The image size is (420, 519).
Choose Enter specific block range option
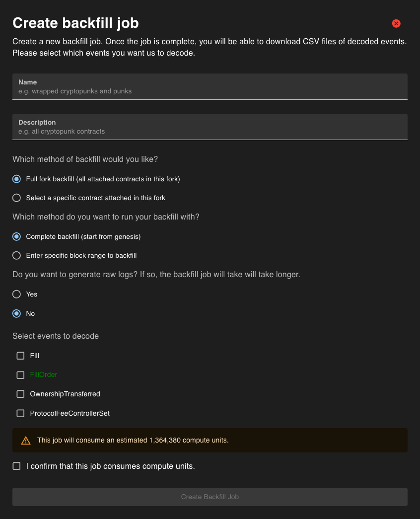pos(17,255)
